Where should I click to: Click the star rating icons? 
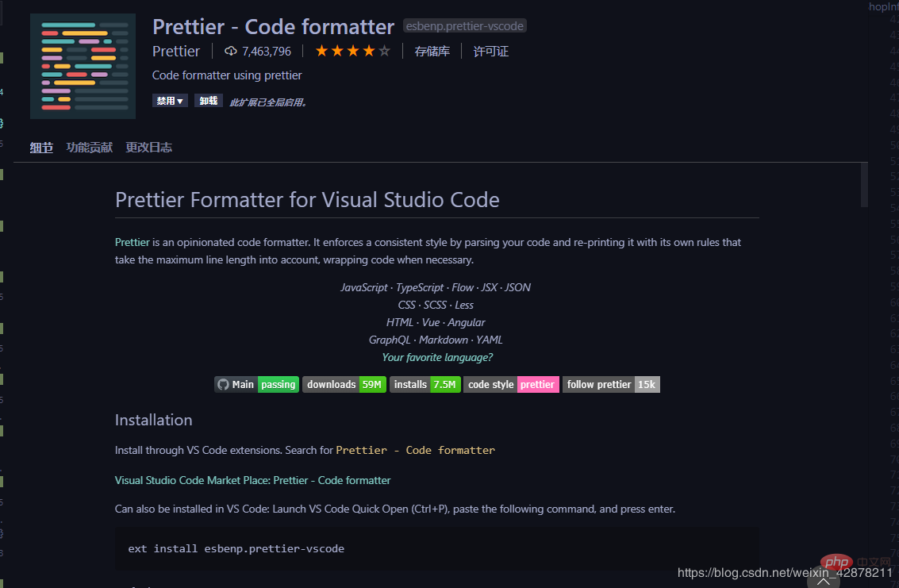[x=352, y=51]
